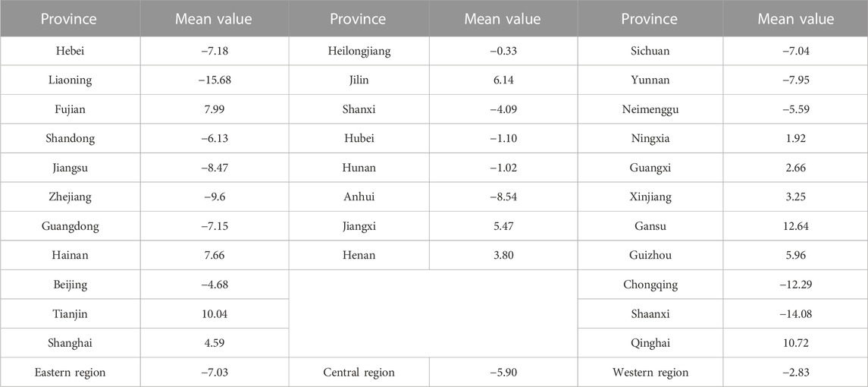The width and height of the screenshot is (868, 387).
Task: Click the Sichuan province cell
Action: tap(650, 51)
